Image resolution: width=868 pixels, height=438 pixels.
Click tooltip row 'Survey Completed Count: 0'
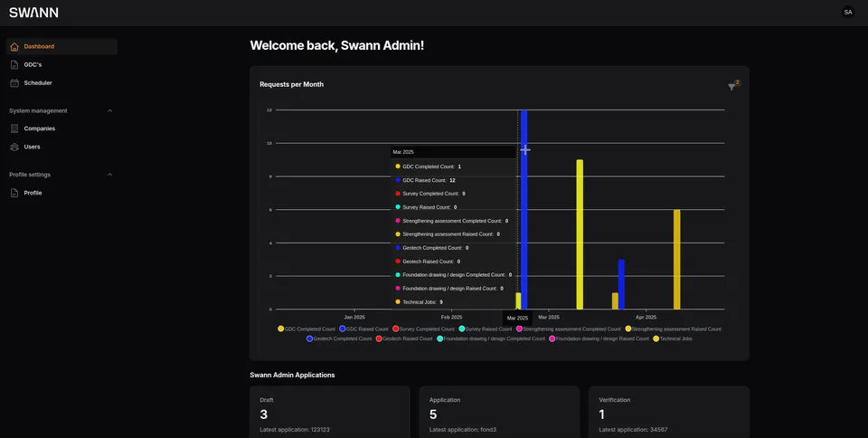coord(430,194)
